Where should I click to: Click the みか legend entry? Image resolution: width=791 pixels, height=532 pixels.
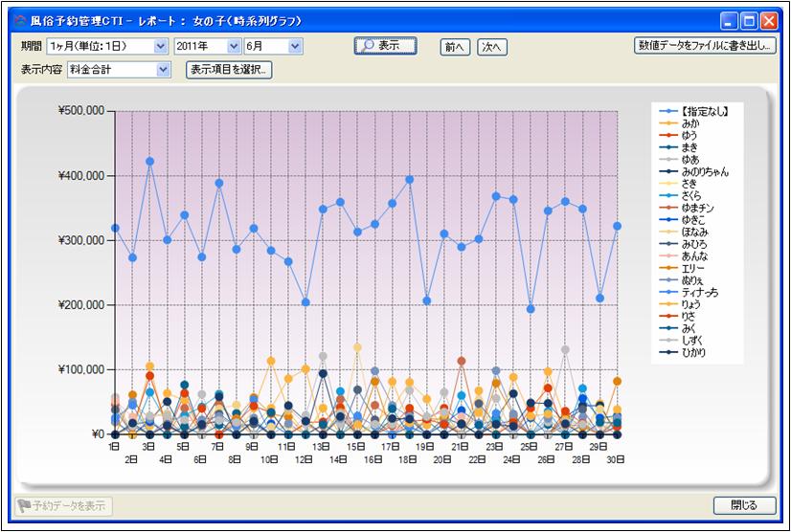click(x=689, y=123)
